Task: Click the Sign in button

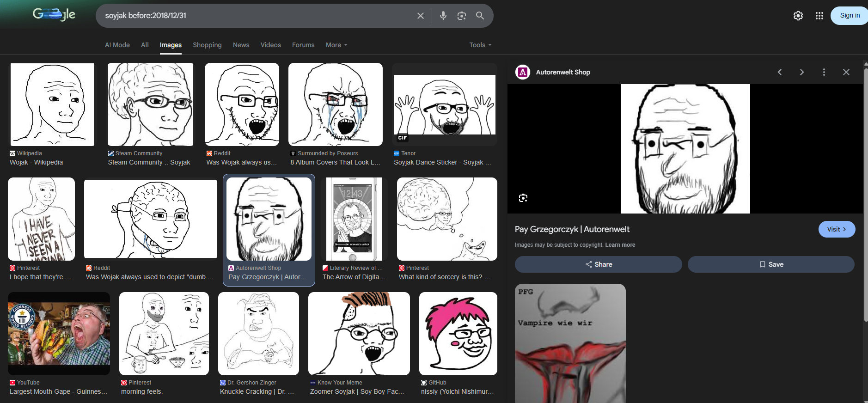Action: 850,16
